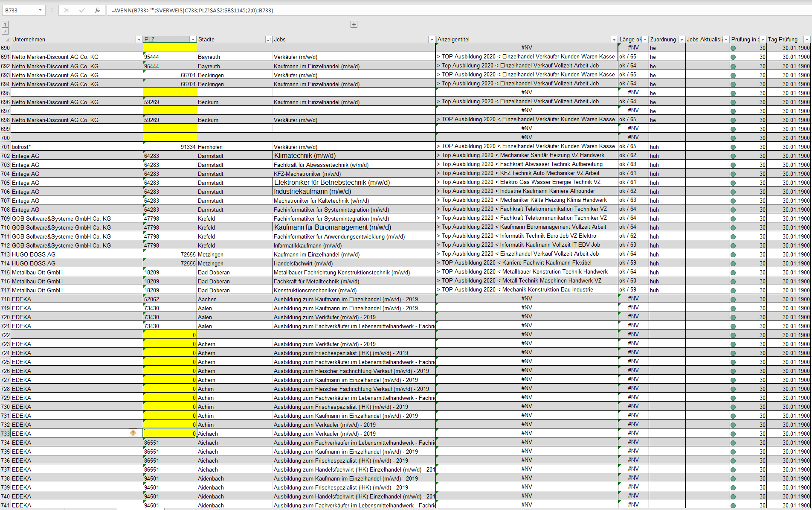Viewport: 812px width, 510px height.
Task: Select the Aidenbach cell in row 738
Action: click(x=235, y=478)
